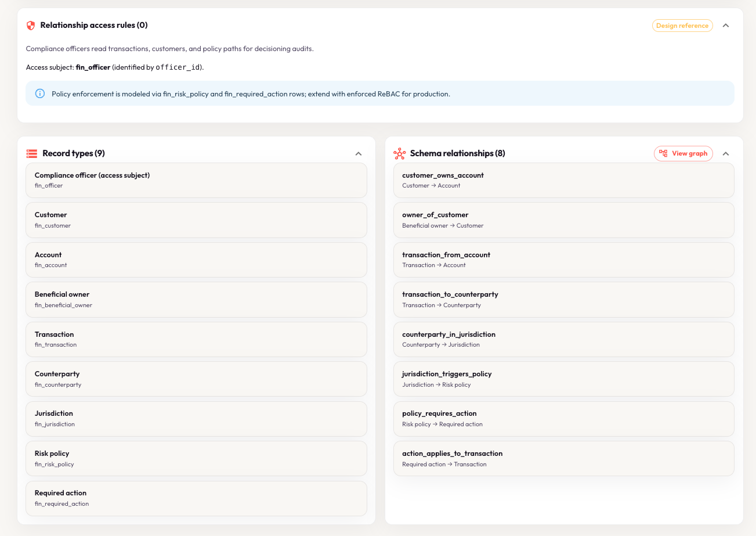The image size is (756, 536).
Task: Click the fin_beneficial_owner subtitle text
Action: [x=63, y=305]
